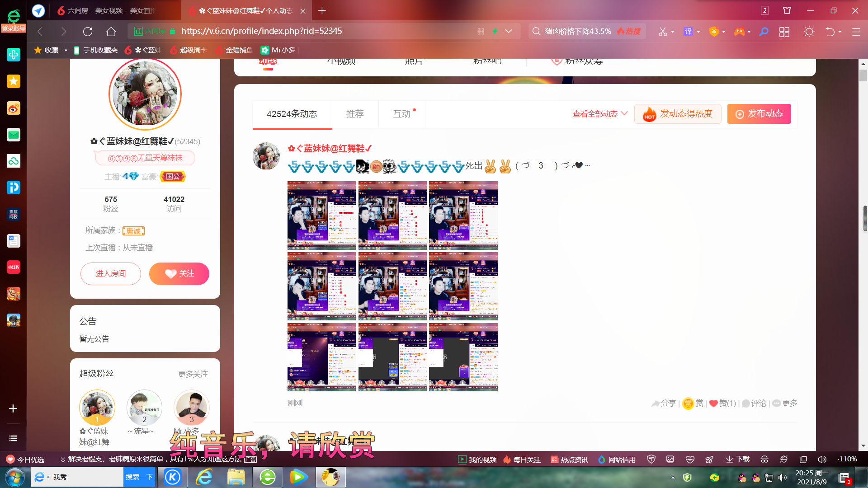This screenshot has height=488, width=868.
Task: Click the 110% zoom level
Action: (x=848, y=460)
